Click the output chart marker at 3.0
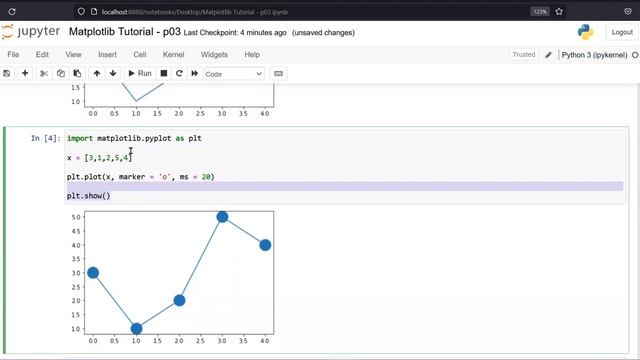This screenshot has width=640, height=360. pos(93,273)
